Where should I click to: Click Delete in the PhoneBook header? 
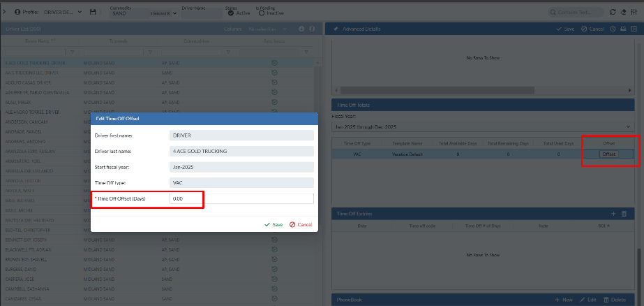pyautogui.click(x=615, y=300)
